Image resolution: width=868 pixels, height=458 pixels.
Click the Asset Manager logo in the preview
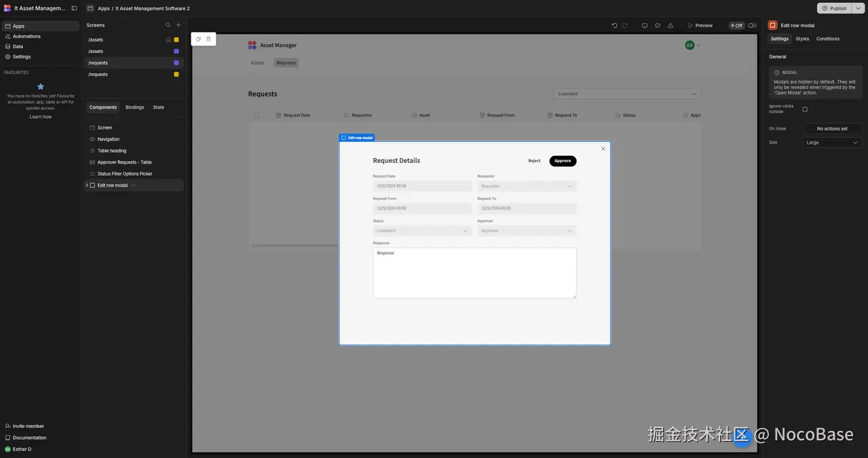(x=252, y=45)
